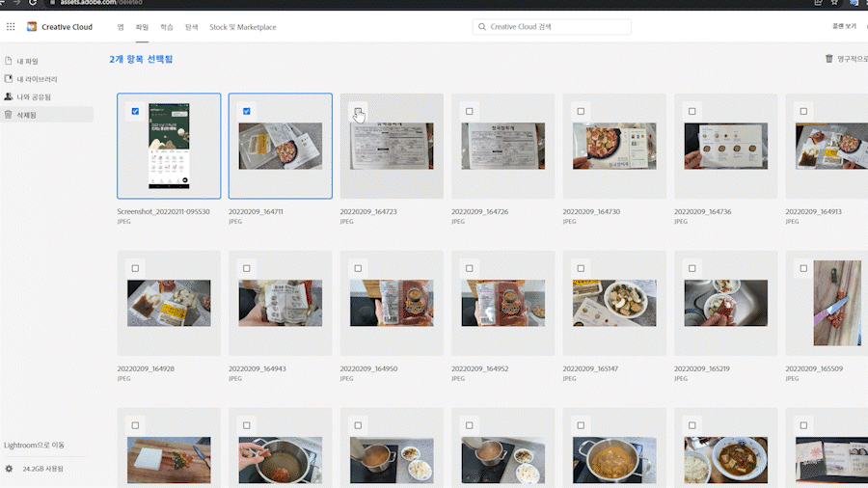Select the 20220209_164928 thumbnail
868x488 pixels.
point(169,303)
